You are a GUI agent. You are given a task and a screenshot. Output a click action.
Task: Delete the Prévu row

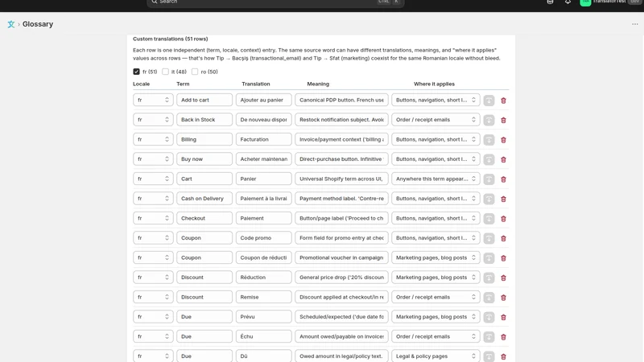503,317
